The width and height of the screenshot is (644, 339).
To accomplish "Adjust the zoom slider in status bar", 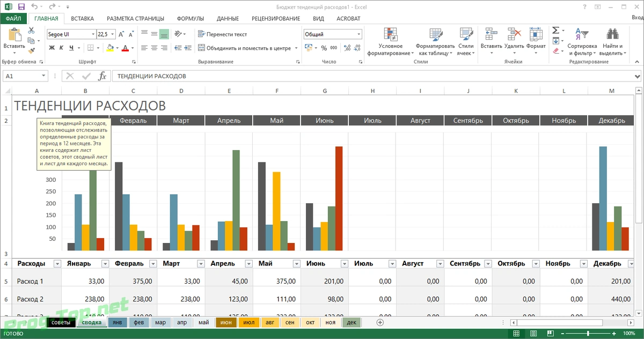I will [x=587, y=334].
